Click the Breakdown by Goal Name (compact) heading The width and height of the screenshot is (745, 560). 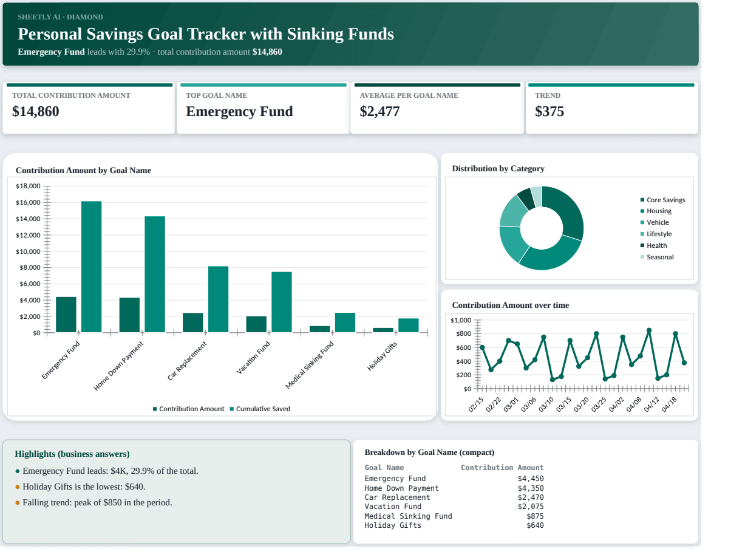[429, 452]
